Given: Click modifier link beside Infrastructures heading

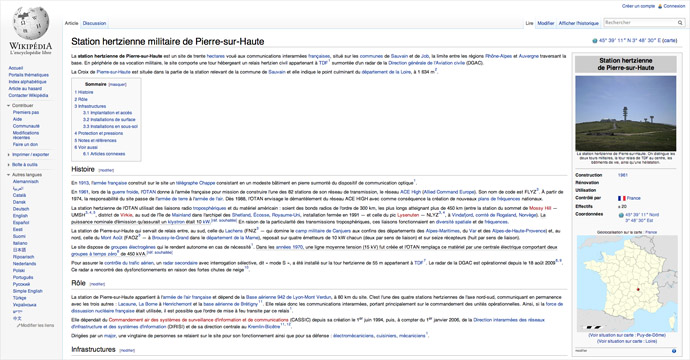Looking at the screenshot, I should click(127, 351).
